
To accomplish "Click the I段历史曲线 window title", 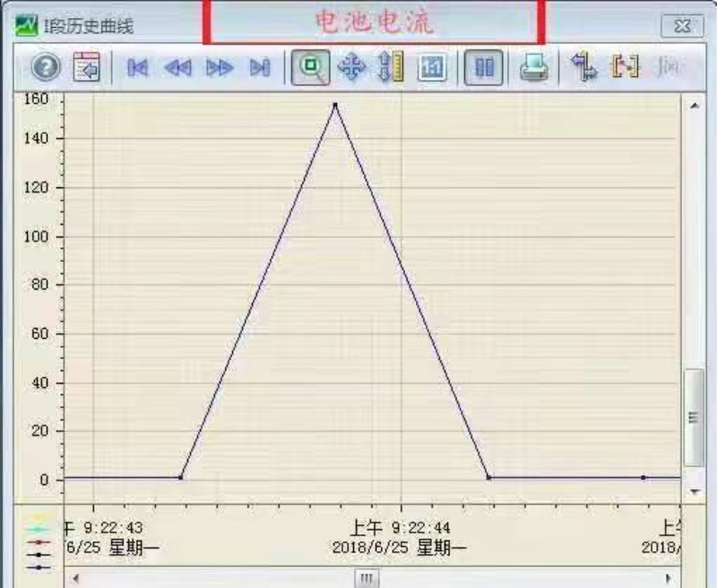I will click(89, 26).
